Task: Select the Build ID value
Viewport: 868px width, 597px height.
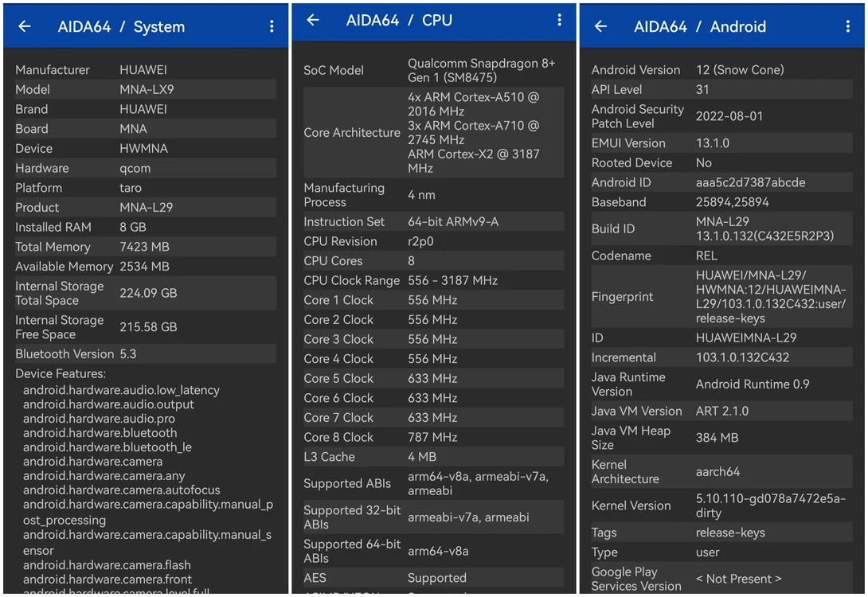Action: (764, 229)
